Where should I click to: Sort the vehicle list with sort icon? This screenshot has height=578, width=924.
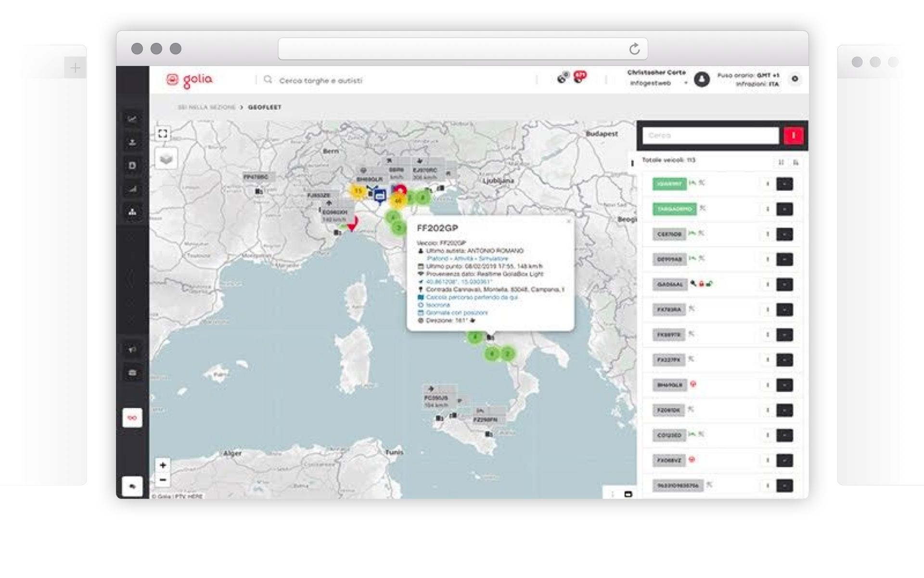[x=781, y=162]
